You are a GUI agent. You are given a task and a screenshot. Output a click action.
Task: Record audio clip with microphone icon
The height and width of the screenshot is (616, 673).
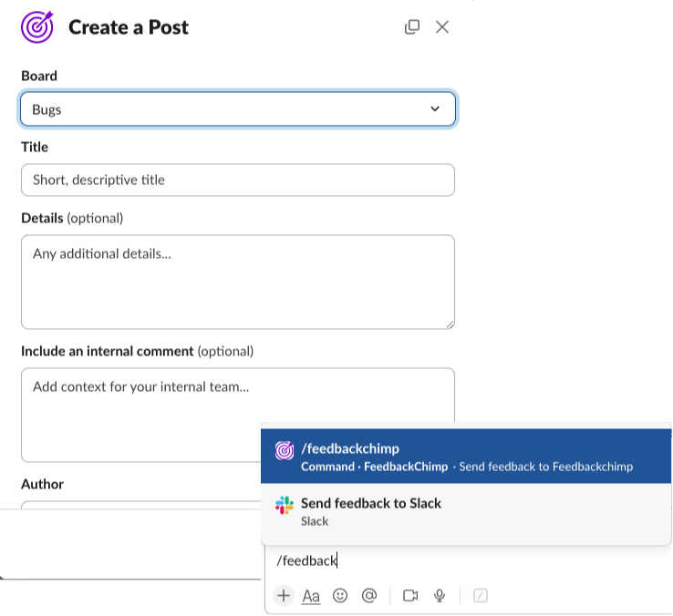pyautogui.click(x=440, y=595)
